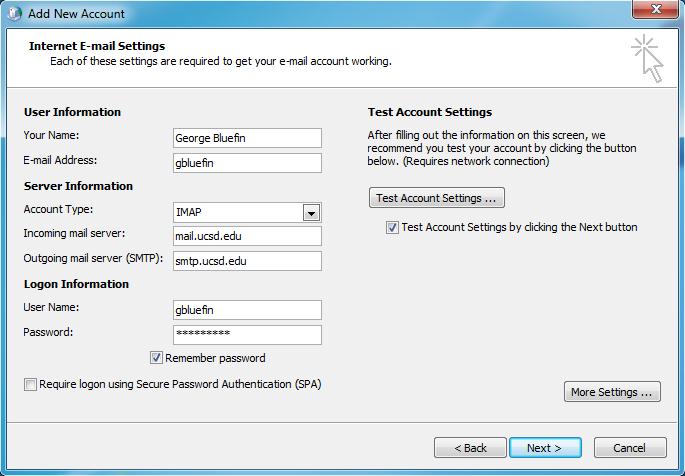The image size is (685, 476).
Task: Select the Outgoing mail server field
Action: [247, 261]
